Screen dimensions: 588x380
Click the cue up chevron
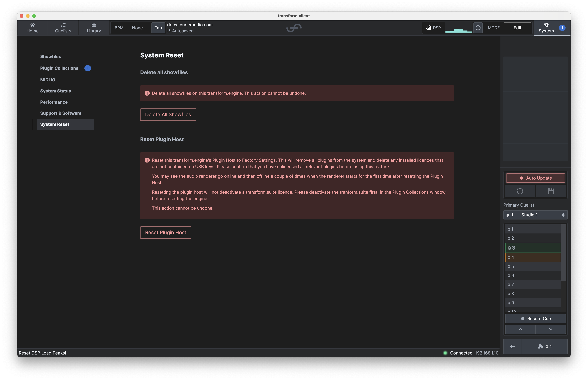point(520,329)
